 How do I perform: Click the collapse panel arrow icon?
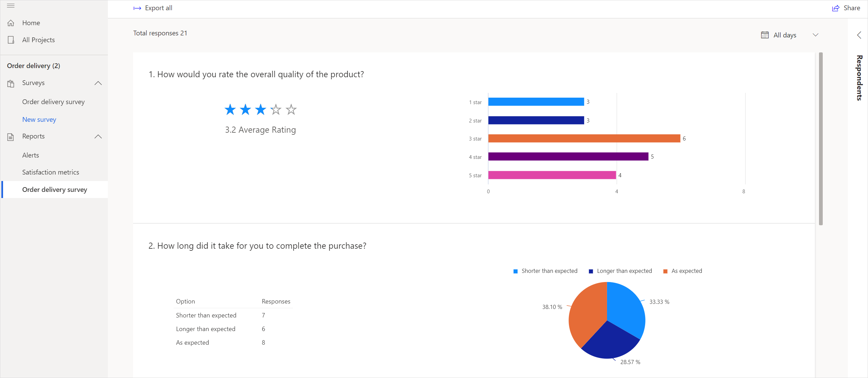(x=858, y=34)
